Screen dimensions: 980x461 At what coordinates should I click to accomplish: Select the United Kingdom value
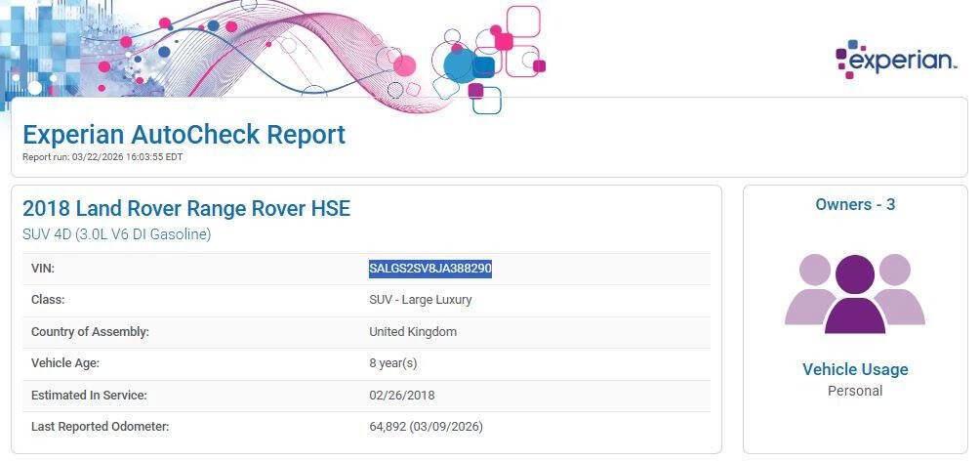pos(412,331)
